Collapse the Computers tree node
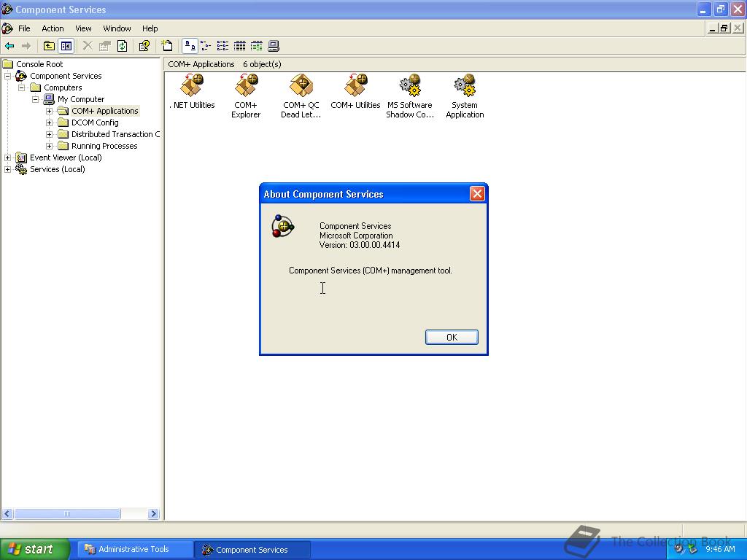747x560 pixels. [21, 87]
